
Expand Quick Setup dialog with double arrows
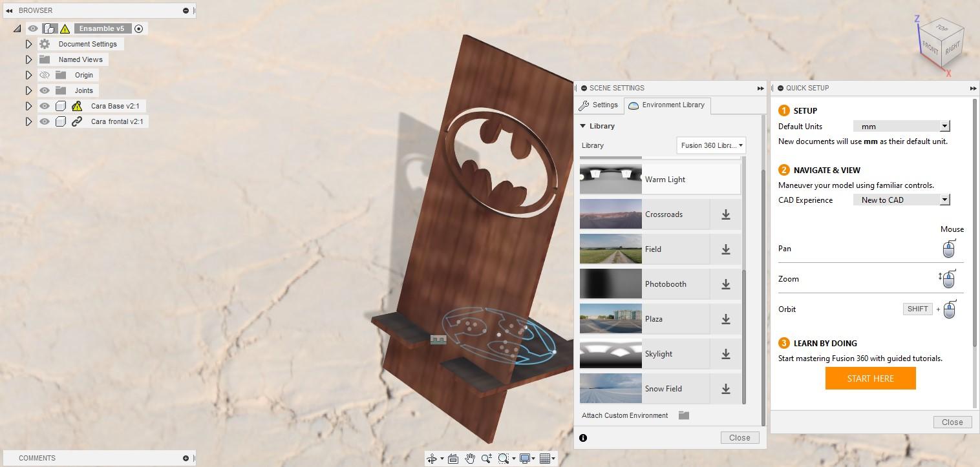click(x=973, y=88)
